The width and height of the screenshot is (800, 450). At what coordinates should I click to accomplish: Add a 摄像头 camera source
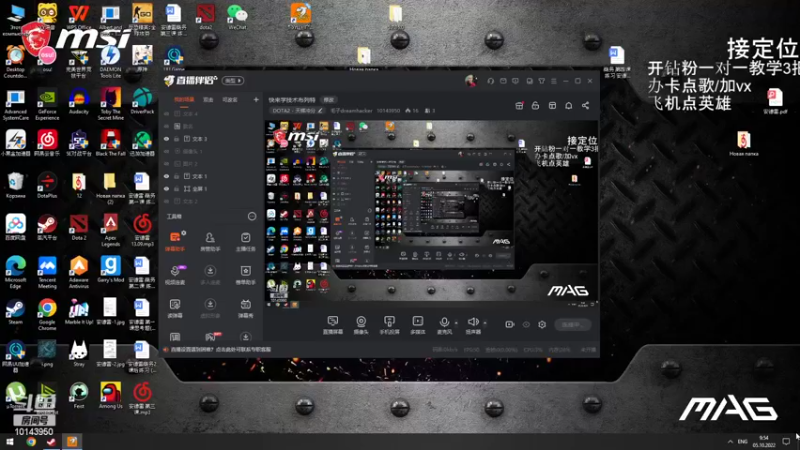coord(361,324)
